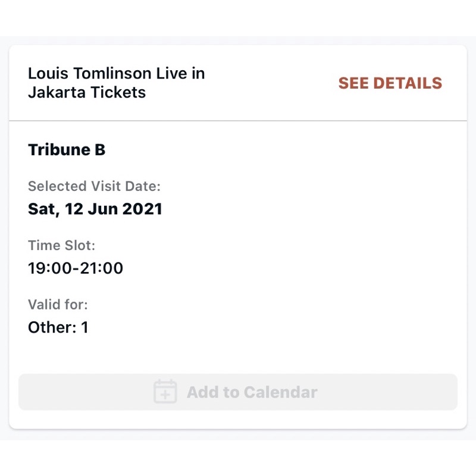Open the SEE DETAILS link

point(390,83)
